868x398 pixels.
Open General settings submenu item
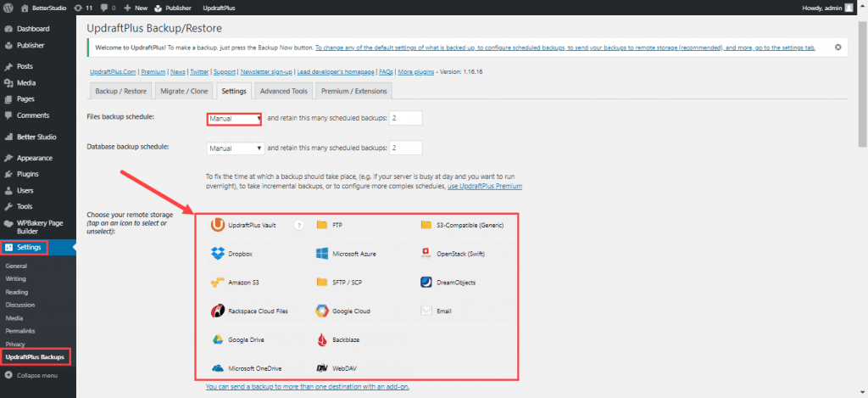click(x=16, y=266)
